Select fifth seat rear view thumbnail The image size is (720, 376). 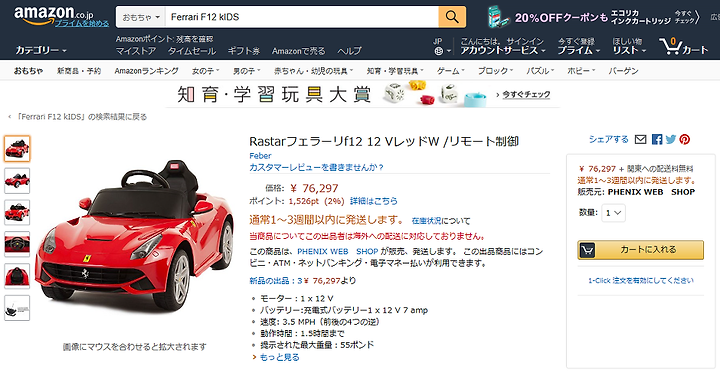tap(17, 275)
